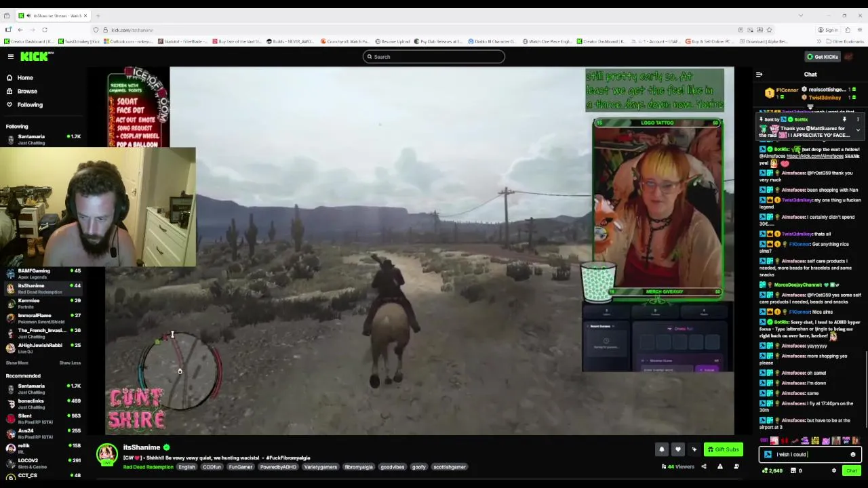Click browser Sign in button

[827, 30]
